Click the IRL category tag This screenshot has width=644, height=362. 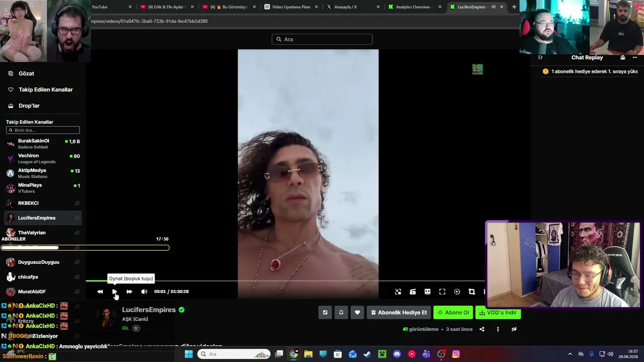click(126, 328)
